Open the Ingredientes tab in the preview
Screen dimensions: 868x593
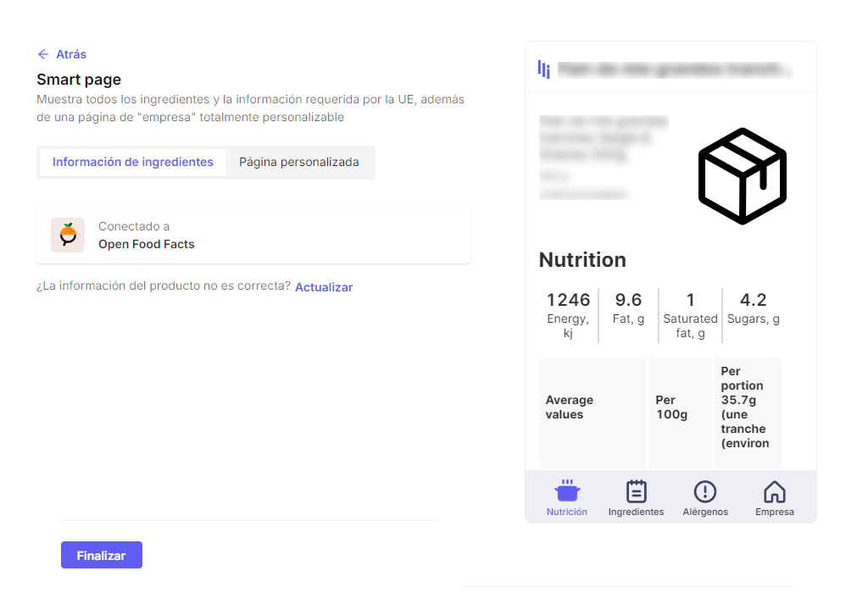[x=636, y=498]
